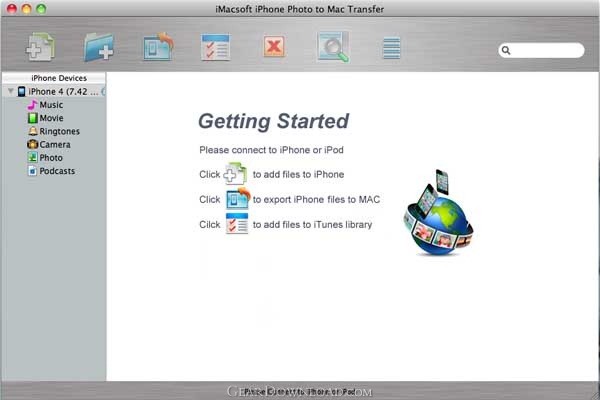Image resolution: width=600 pixels, height=400 pixels.
Task: Select Podcasts in the device tree
Action: [57, 171]
